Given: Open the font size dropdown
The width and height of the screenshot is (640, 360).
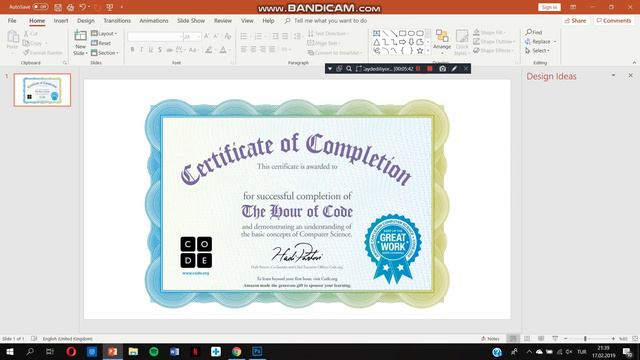Looking at the screenshot, I should [199, 37].
